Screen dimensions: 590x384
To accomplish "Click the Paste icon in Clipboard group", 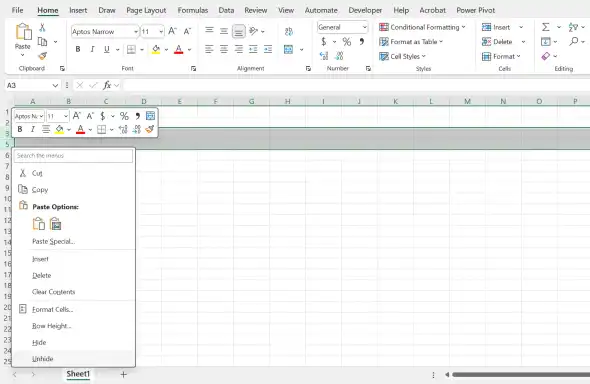I will click(23, 32).
